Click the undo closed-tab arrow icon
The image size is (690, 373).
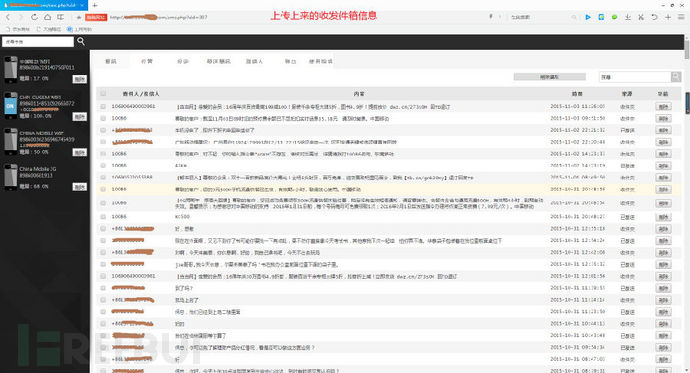(x=654, y=17)
